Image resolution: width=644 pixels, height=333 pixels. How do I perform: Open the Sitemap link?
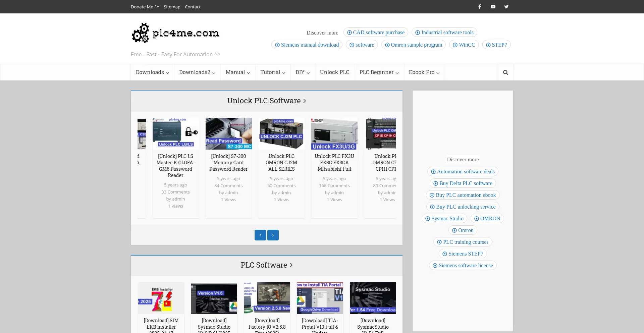[172, 7]
